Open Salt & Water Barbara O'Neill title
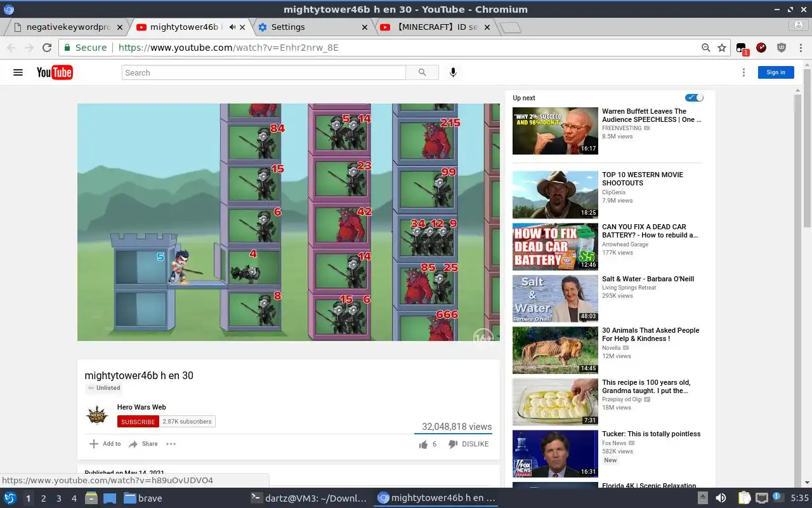812x508 pixels. coord(648,279)
